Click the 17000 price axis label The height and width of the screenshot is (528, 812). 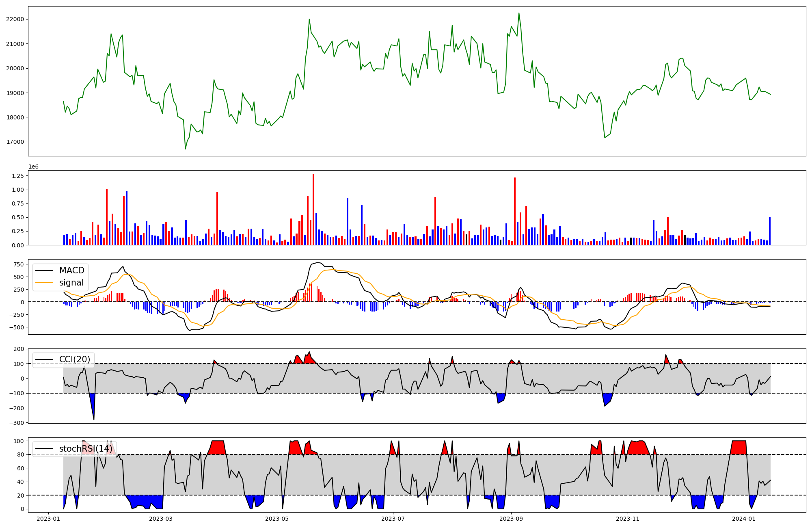coord(15,142)
